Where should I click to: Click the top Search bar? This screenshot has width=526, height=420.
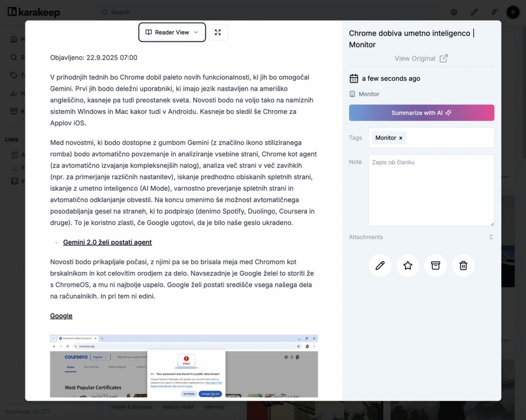coord(263,12)
